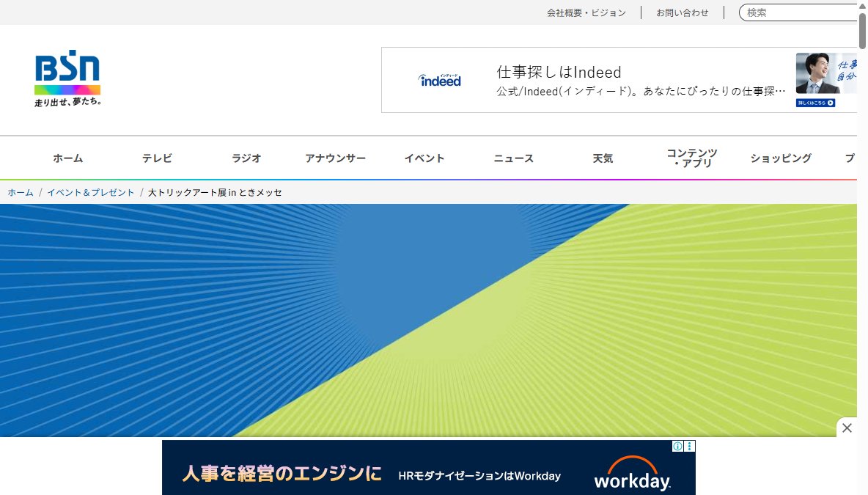
Task: Click the man photo in Indeed ad
Action: pyautogui.click(x=826, y=73)
